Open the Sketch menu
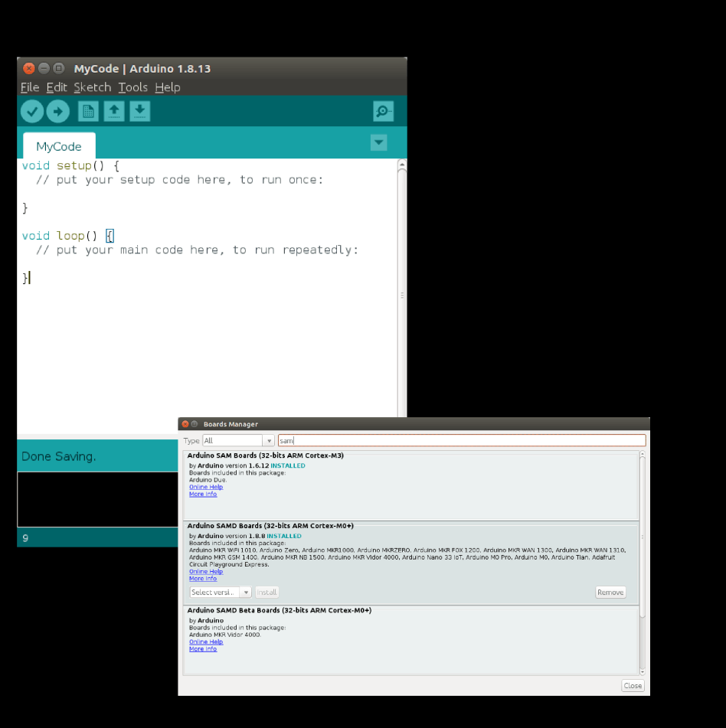 point(92,87)
